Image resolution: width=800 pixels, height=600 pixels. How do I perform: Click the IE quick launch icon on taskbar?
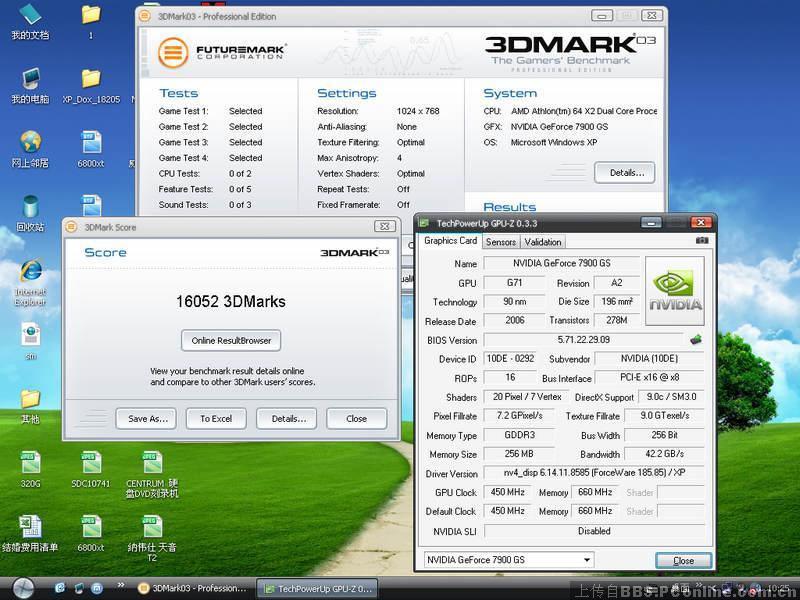tap(60, 588)
